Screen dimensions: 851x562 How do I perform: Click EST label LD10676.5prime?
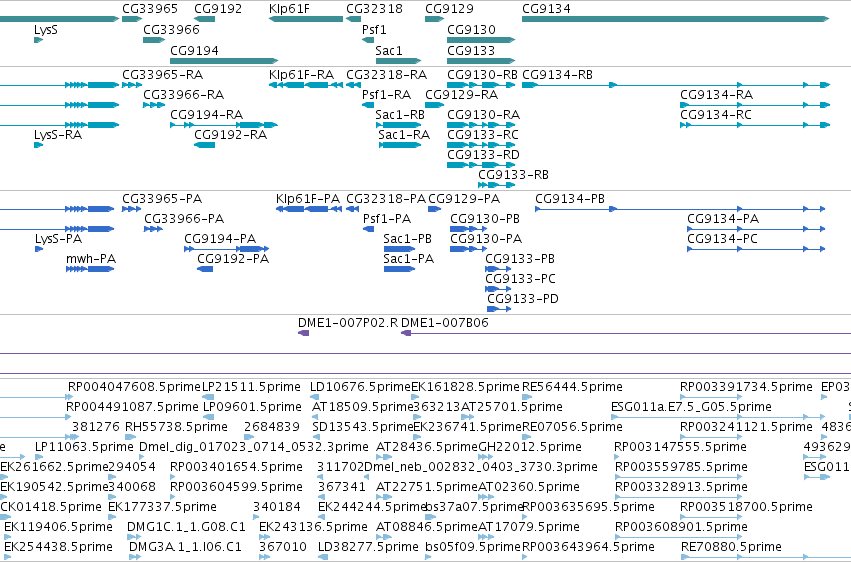pyautogui.click(x=360, y=387)
